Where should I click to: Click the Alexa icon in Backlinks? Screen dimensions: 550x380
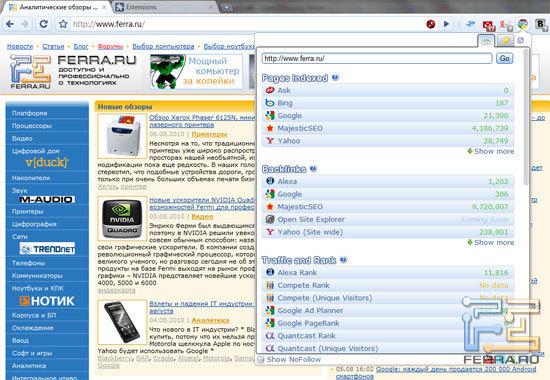270,181
